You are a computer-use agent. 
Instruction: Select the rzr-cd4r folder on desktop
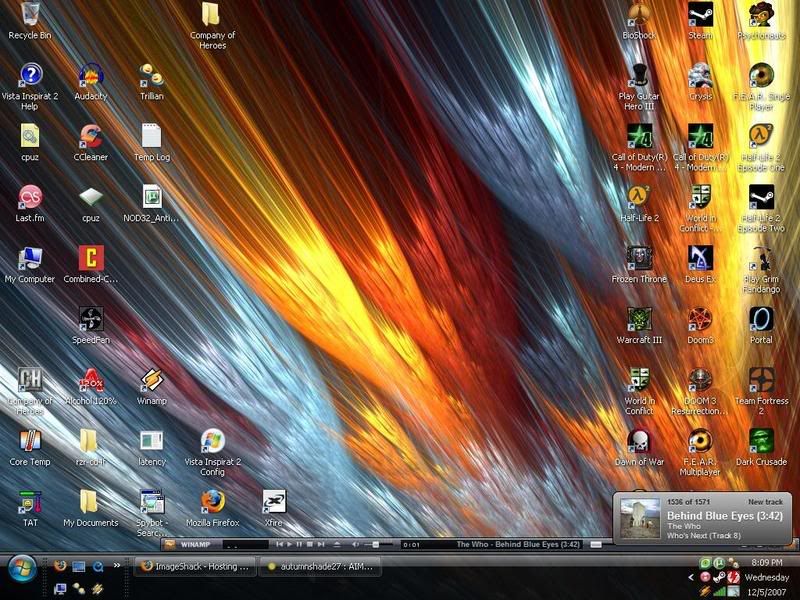91,447
